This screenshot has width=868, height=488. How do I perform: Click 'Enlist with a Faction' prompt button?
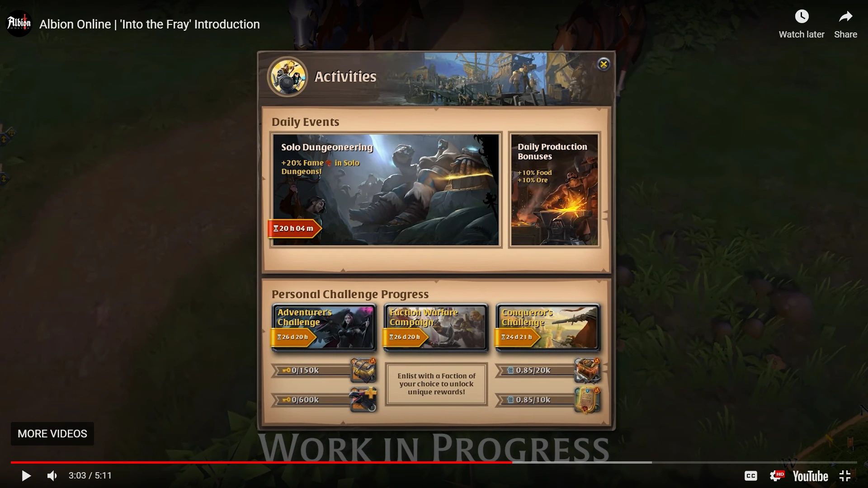pos(436,384)
